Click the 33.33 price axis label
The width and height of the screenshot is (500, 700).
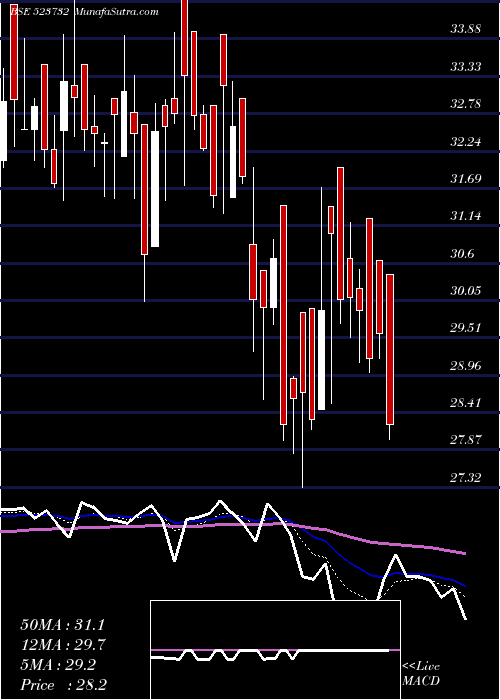tap(466, 67)
